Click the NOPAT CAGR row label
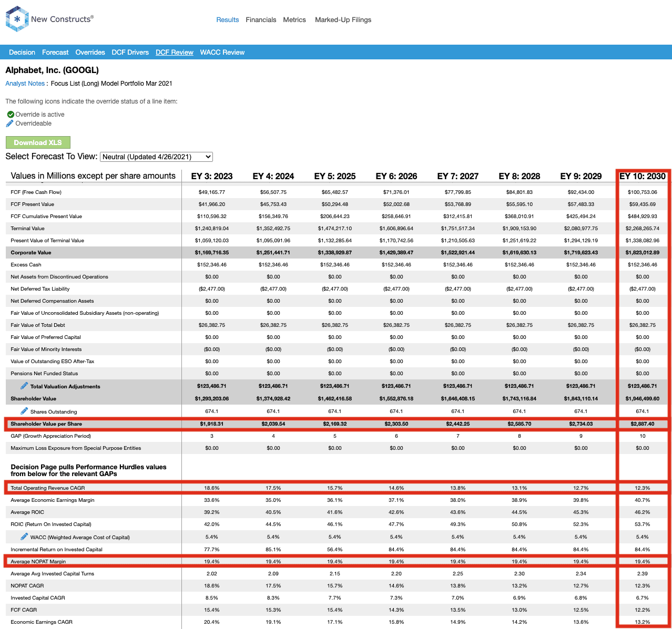 tap(27, 586)
